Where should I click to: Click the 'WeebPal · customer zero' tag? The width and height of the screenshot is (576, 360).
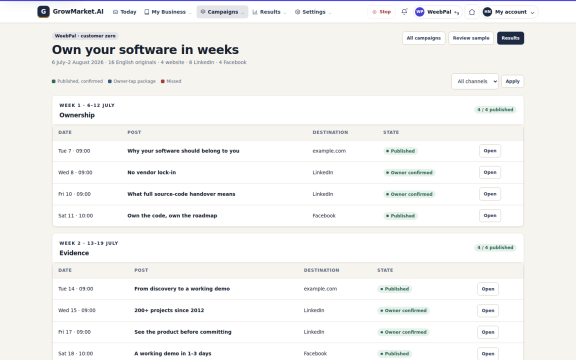coord(85,36)
